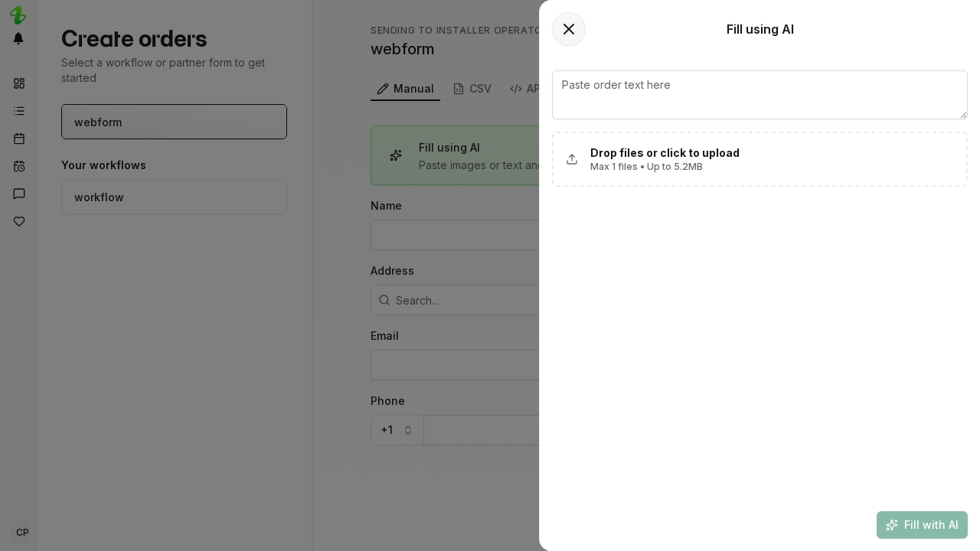Click the pencil icon on the Manual tab
The height and width of the screenshot is (551, 980).
[383, 89]
